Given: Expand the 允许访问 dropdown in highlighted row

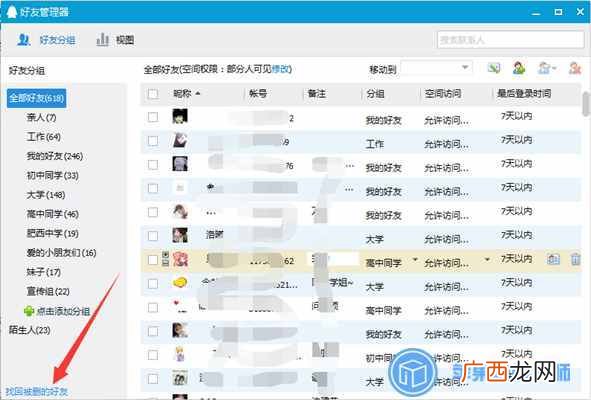Looking at the screenshot, I should [x=487, y=259].
